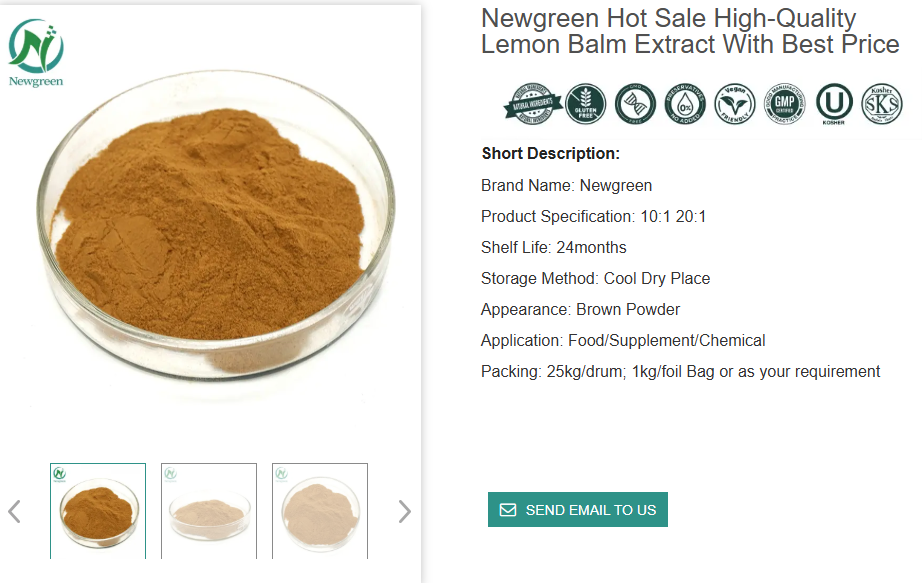Click the Lemon Balm Extract product title

pos(690,31)
